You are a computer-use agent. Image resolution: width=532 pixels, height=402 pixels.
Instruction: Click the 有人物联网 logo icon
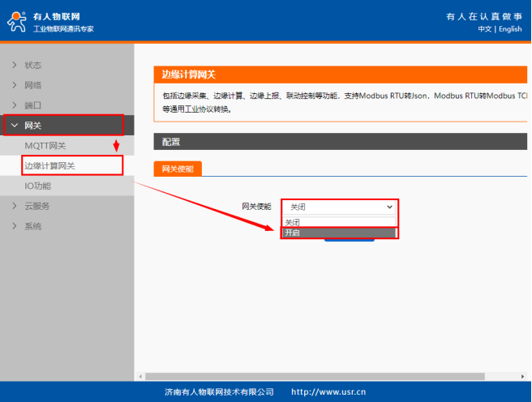18,22
